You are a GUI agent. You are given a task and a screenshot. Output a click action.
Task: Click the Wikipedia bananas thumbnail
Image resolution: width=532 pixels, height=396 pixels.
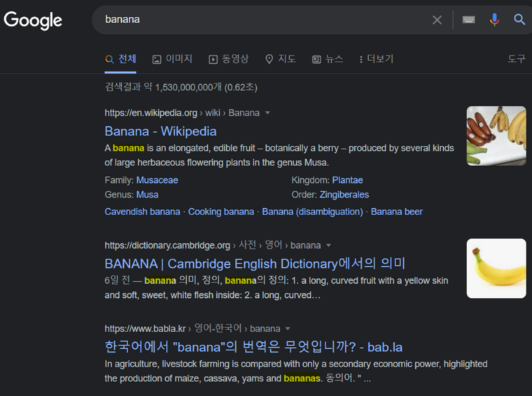(x=496, y=136)
